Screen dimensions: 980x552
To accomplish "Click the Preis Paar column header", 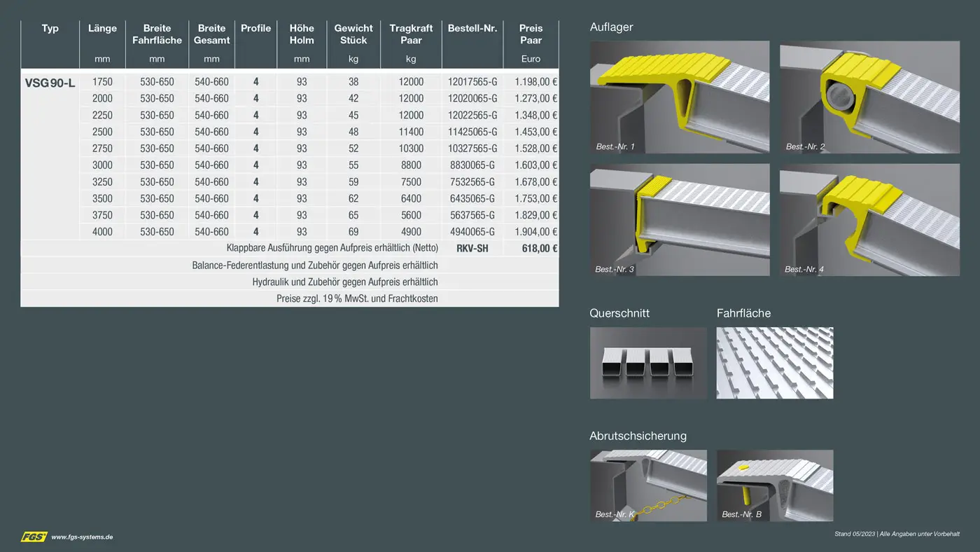I will click(531, 34).
